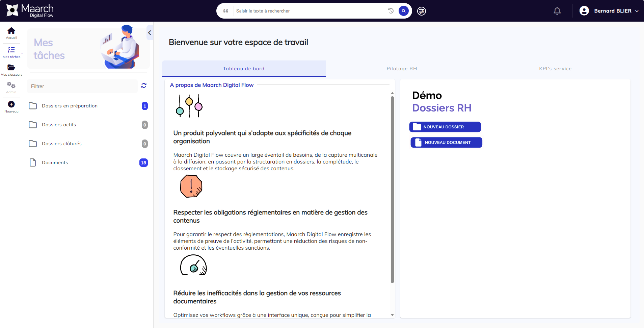
Task: Switch to the Pilotage RH tab
Action: click(x=402, y=69)
